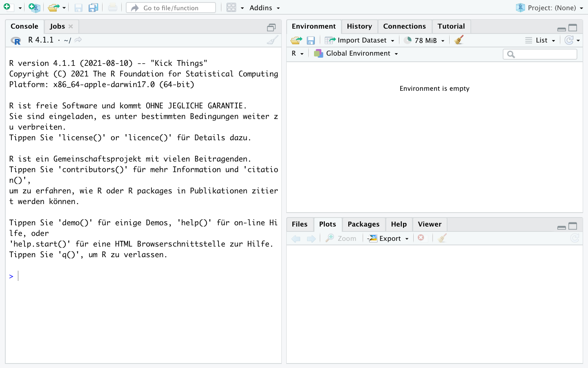Load workspace using folder icon
This screenshot has height=368, width=588.
(296, 40)
